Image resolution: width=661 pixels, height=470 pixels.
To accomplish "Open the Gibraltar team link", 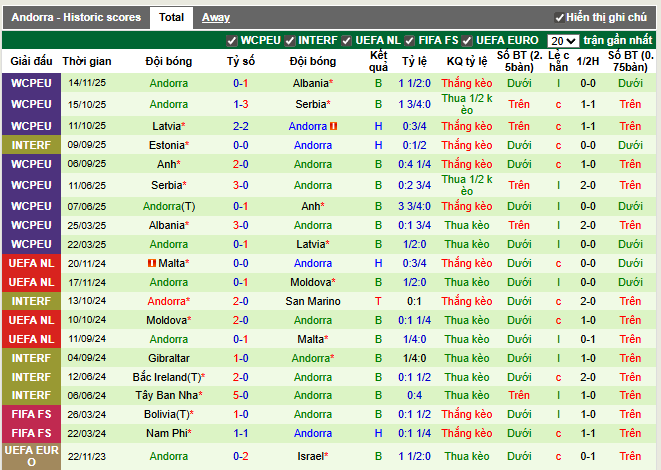I will pos(168,357).
